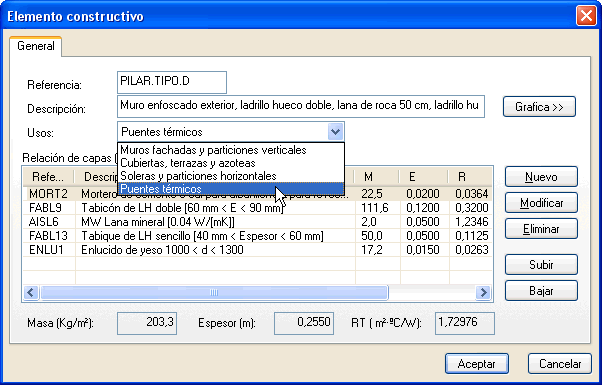Click into the Descripción text field
602x385 pixels.
point(301,106)
